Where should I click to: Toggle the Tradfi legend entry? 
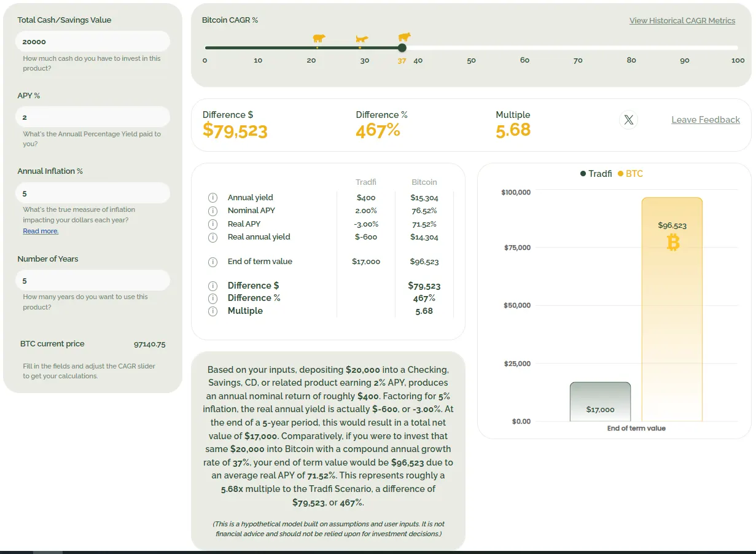point(596,174)
